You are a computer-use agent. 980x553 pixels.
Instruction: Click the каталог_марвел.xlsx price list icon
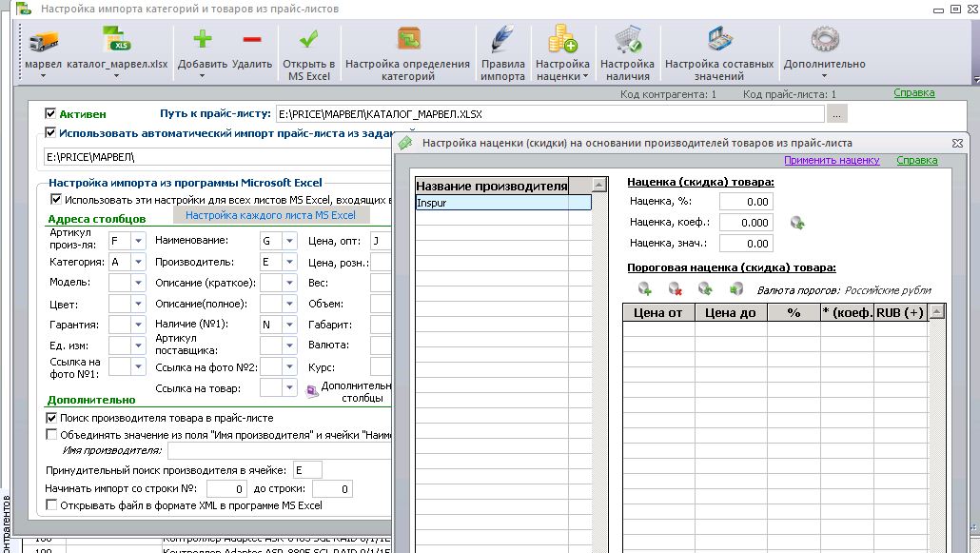pos(117,40)
